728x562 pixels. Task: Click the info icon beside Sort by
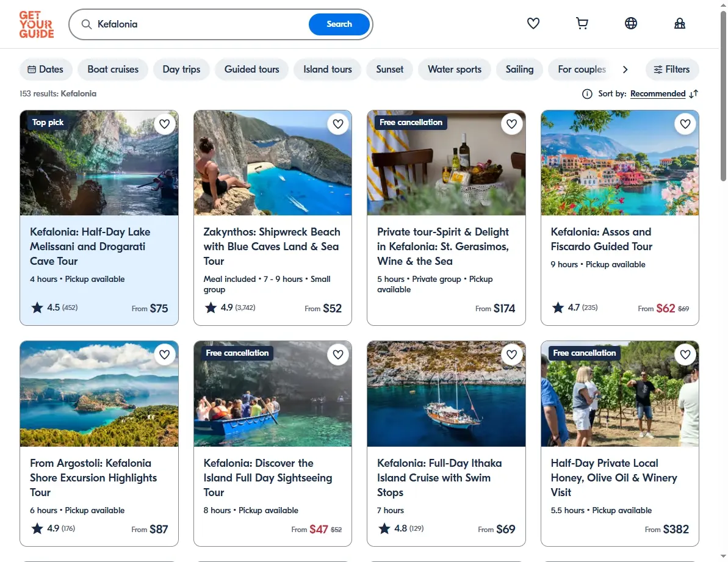587,94
